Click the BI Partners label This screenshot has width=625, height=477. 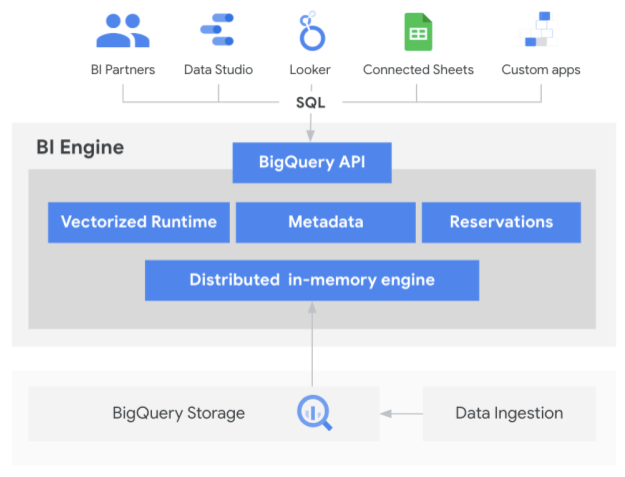123,70
